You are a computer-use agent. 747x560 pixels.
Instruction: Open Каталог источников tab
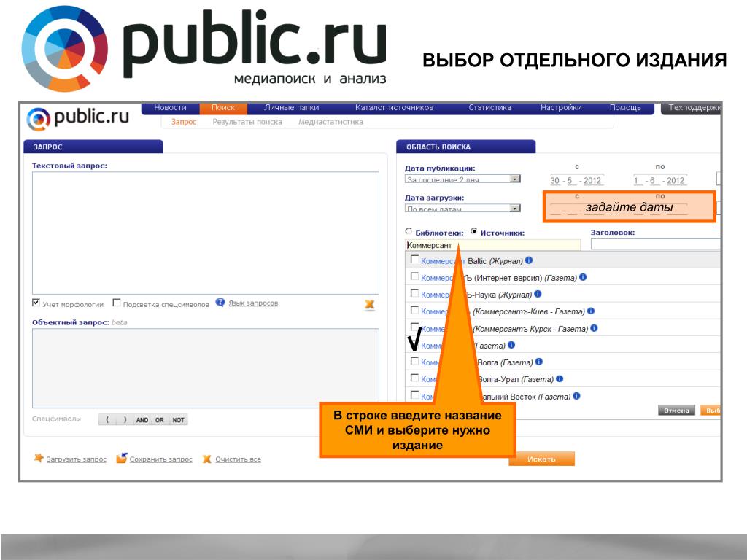(x=394, y=108)
